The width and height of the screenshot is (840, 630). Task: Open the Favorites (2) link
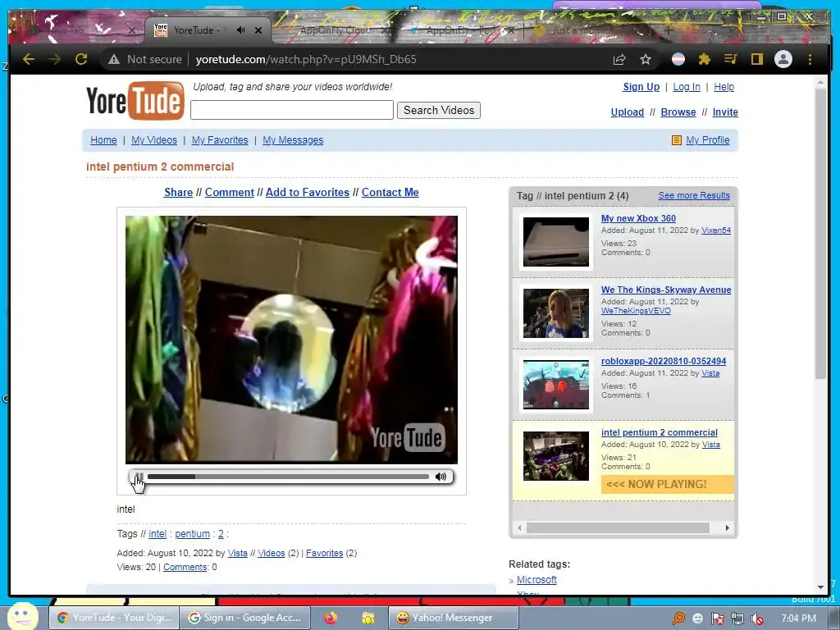pos(324,553)
